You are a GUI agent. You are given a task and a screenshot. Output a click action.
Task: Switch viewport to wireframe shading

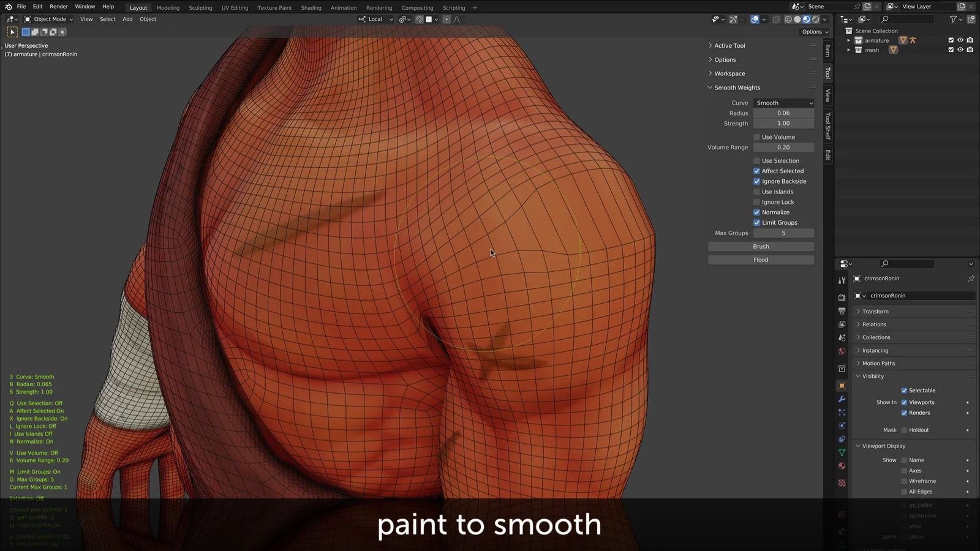point(790,19)
